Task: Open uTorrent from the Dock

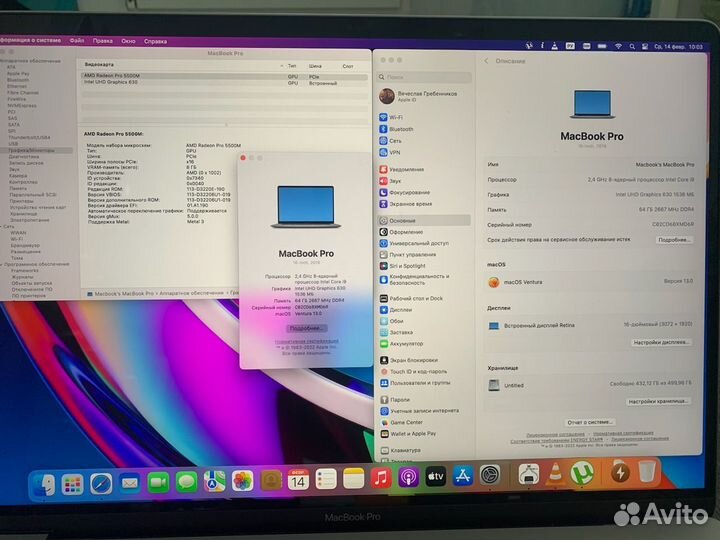Action: tap(582, 473)
